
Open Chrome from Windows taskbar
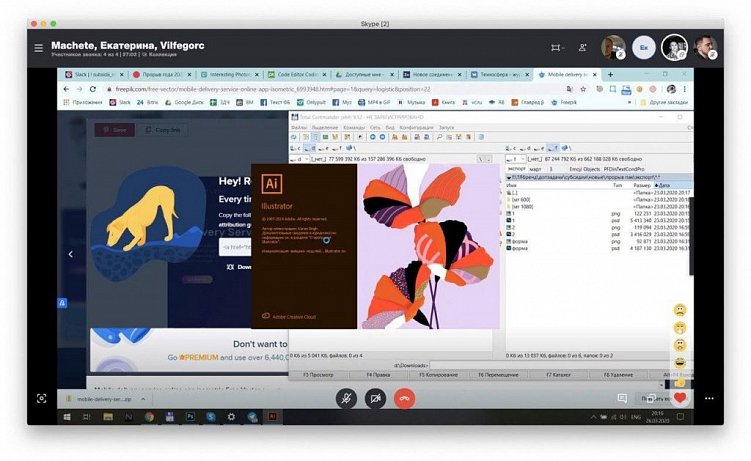tap(149, 417)
